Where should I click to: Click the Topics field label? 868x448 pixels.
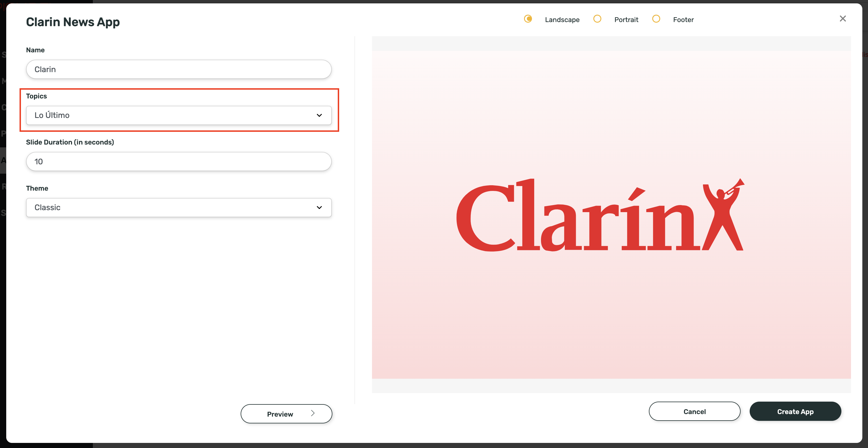coord(37,96)
